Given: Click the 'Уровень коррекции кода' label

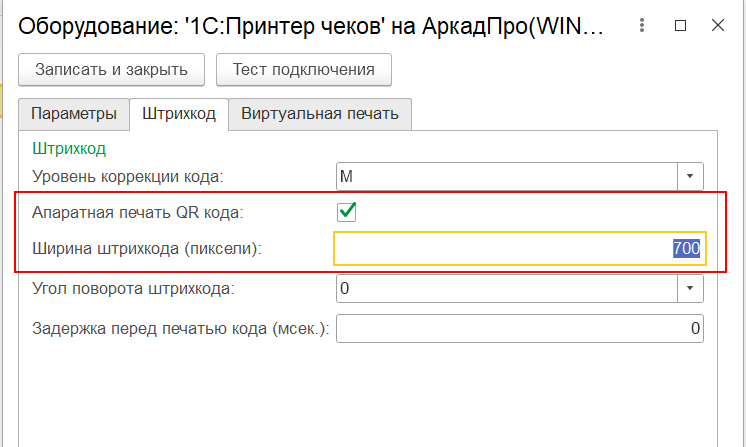Looking at the screenshot, I should point(127,176).
